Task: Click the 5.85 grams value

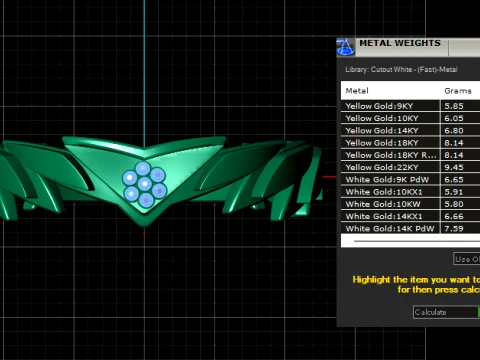Action: coord(454,106)
